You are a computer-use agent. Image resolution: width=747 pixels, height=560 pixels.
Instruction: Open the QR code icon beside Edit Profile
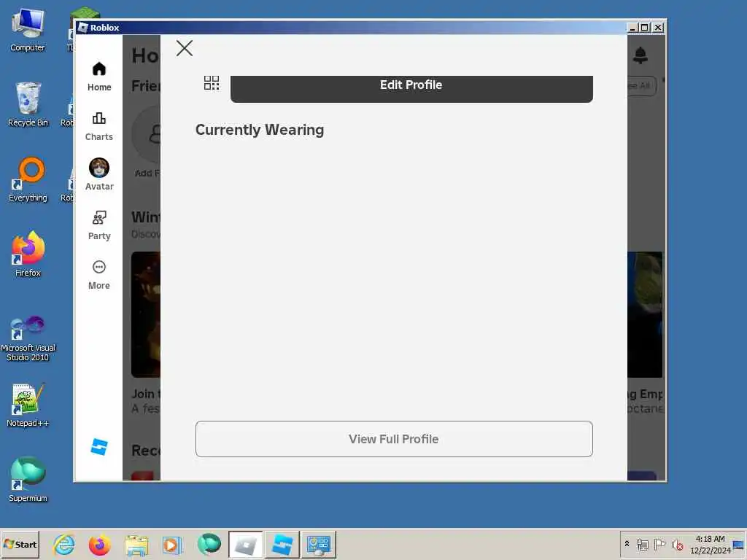(x=212, y=83)
